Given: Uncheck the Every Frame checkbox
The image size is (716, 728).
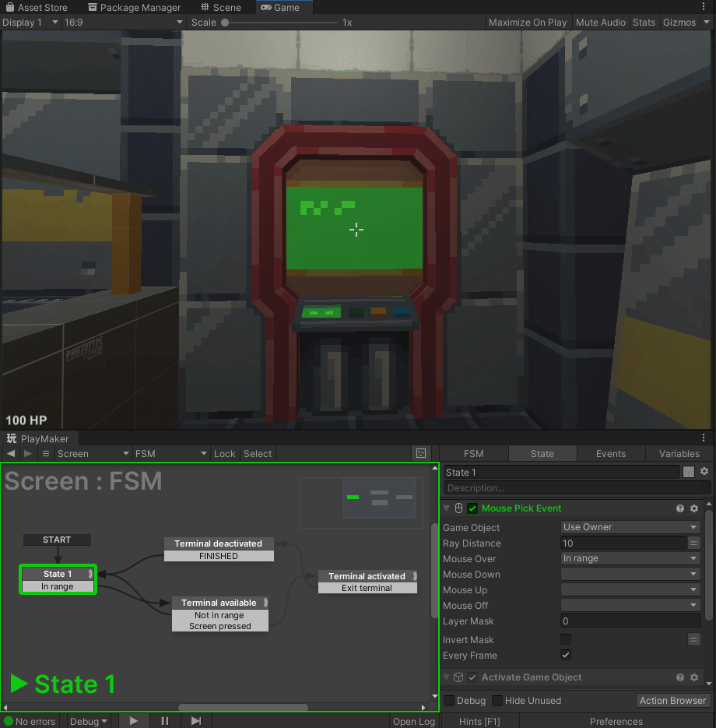Looking at the screenshot, I should click(x=566, y=655).
